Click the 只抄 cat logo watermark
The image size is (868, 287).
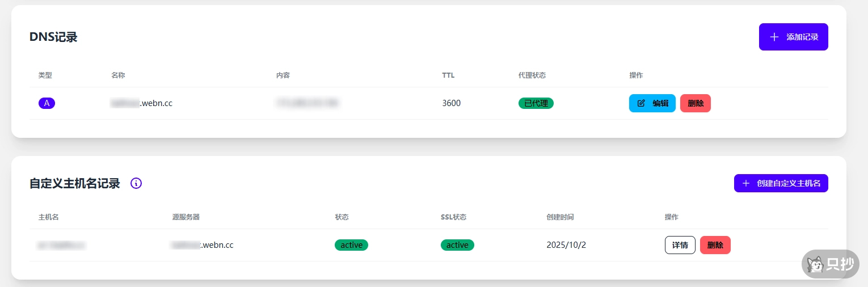coord(816,264)
